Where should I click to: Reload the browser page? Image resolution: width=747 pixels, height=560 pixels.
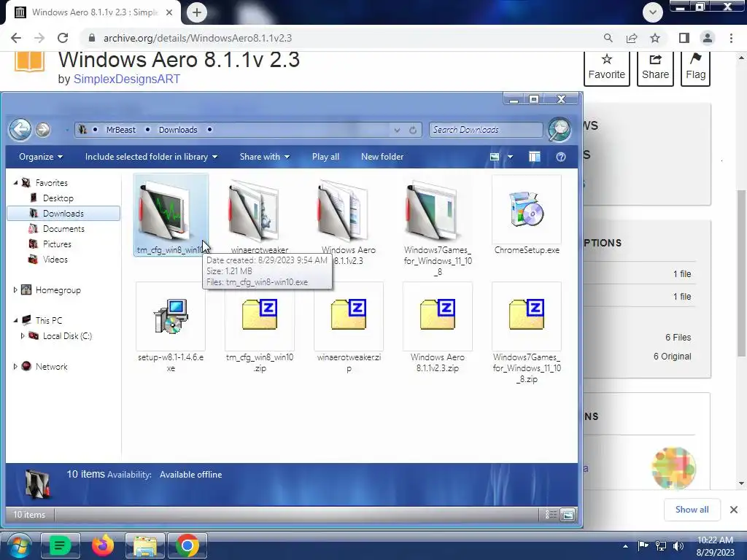coord(63,38)
